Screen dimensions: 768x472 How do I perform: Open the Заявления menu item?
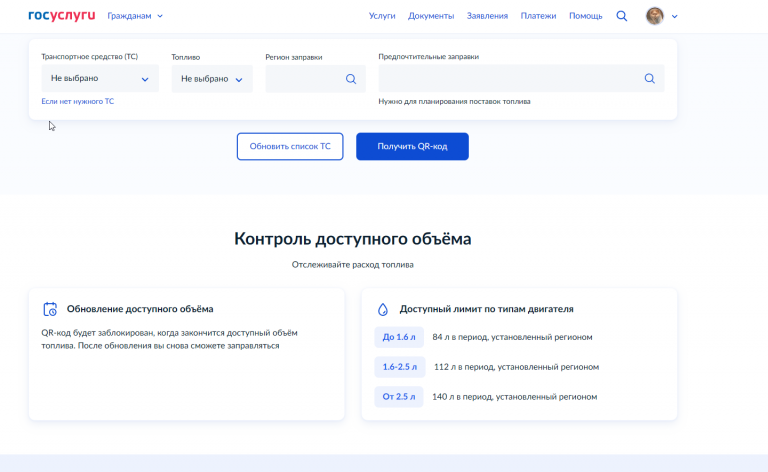click(x=487, y=16)
